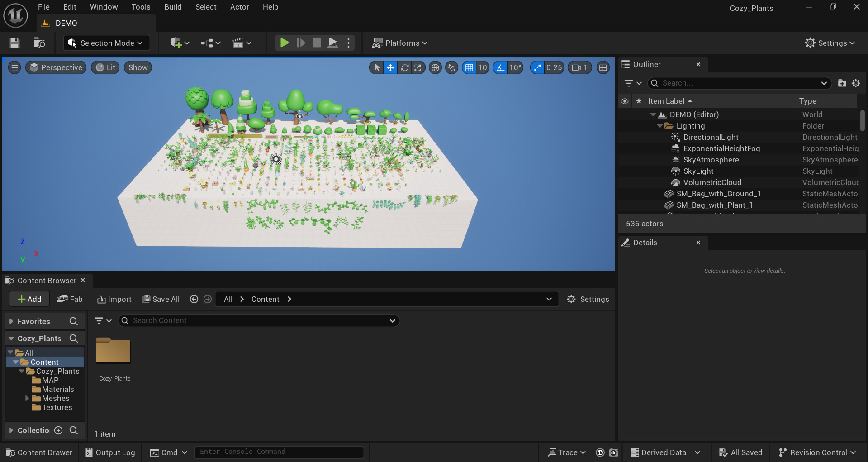
Task: Open the Blueprints toolbar menu
Action: [211, 43]
